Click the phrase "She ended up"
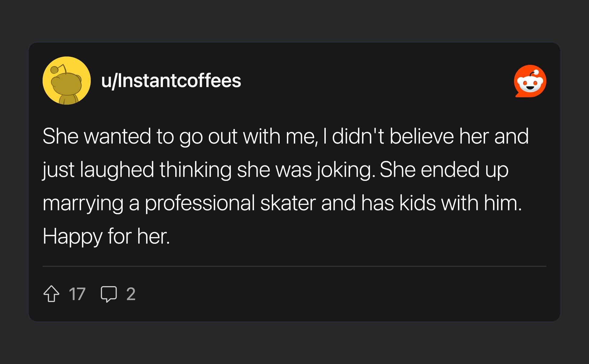This screenshot has height=364, width=589. [444, 170]
